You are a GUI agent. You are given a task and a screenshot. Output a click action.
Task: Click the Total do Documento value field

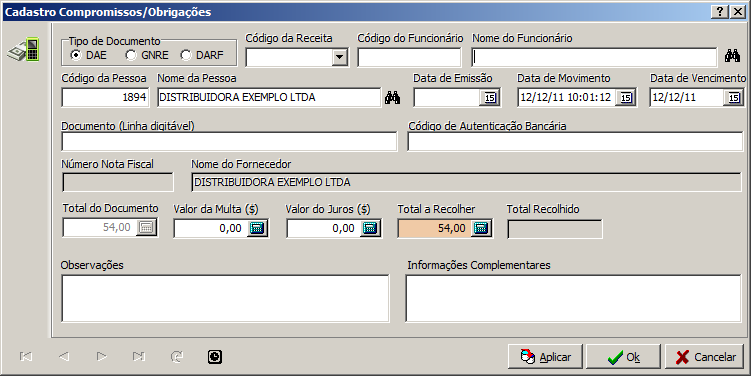coord(100,228)
